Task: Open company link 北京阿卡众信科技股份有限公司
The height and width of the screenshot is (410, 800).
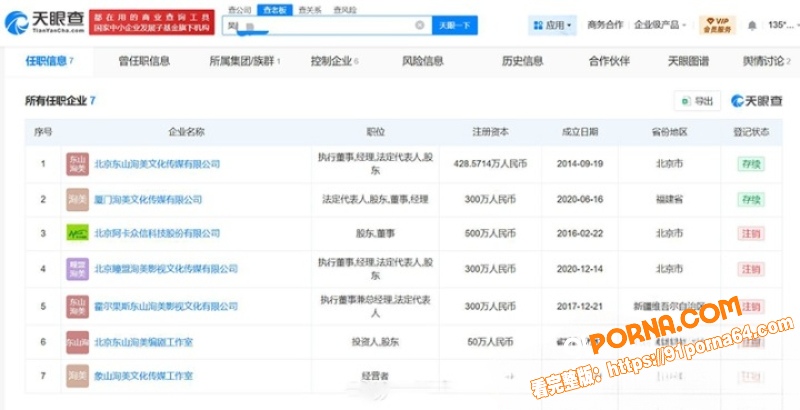Action: (x=157, y=234)
